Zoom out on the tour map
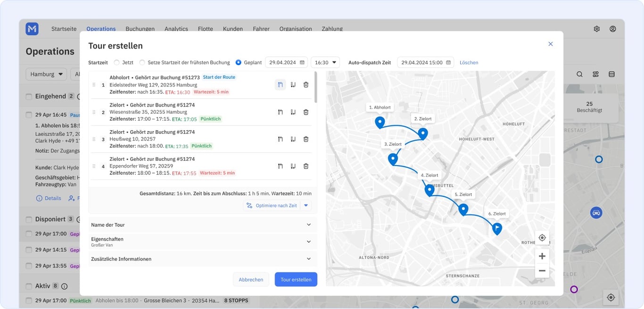This screenshot has width=644, height=309. pos(542,271)
